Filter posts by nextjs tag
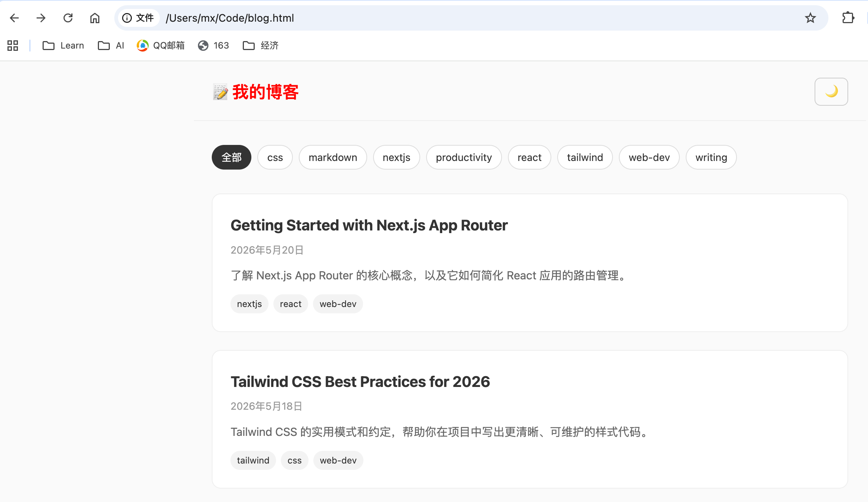This screenshot has width=868, height=502. click(x=396, y=157)
